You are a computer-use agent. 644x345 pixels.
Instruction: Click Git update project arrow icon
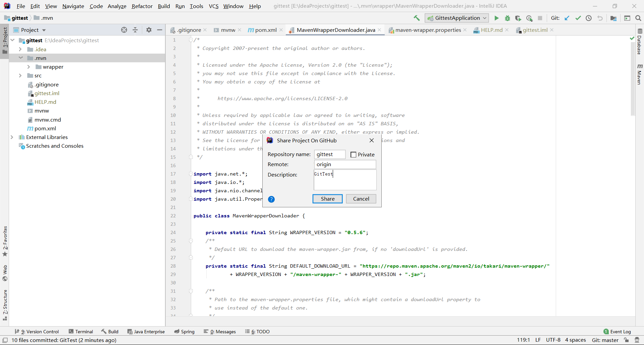(x=567, y=18)
